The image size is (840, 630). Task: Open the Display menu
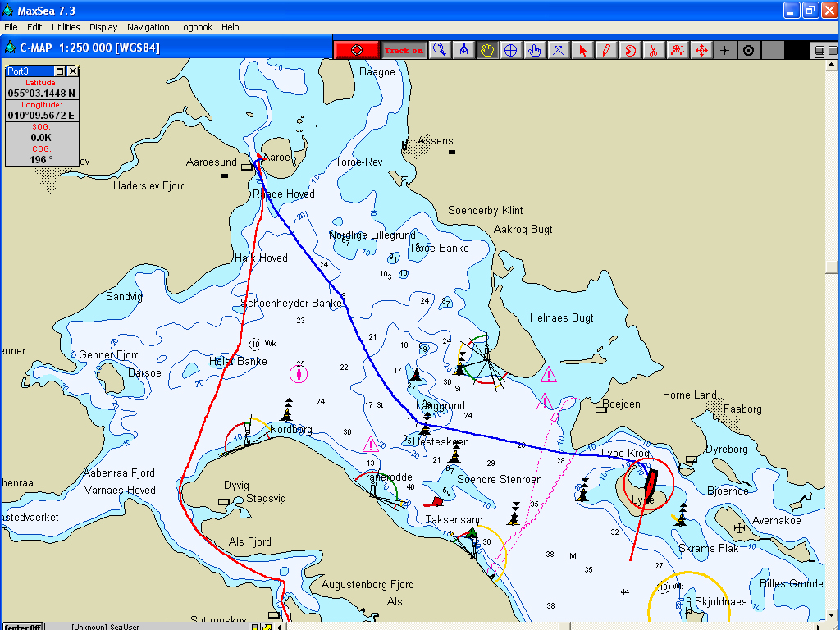click(x=103, y=27)
